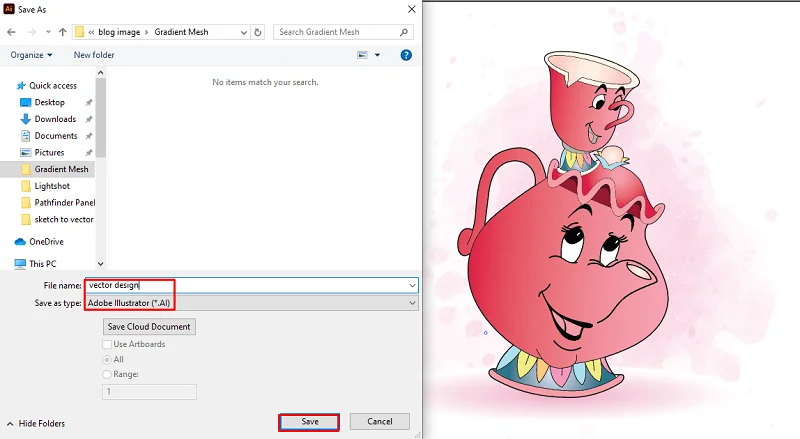Create a New folder
This screenshot has height=439, width=800.
pyautogui.click(x=94, y=55)
